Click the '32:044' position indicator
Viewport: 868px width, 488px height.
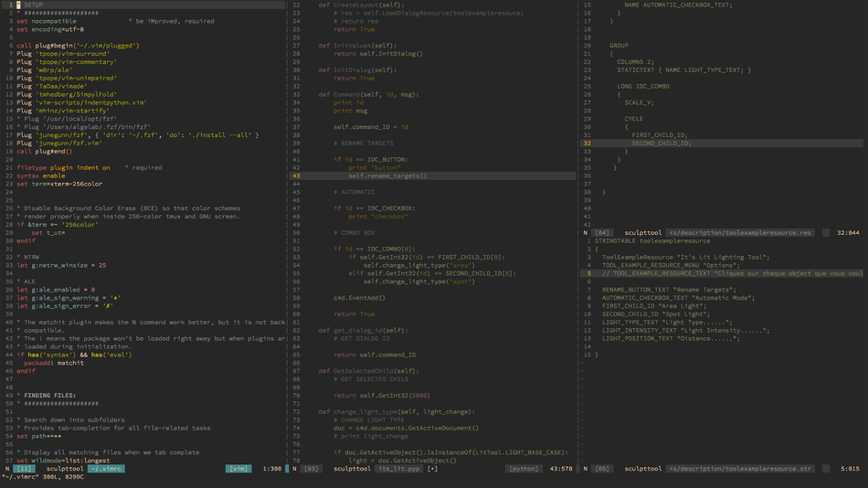(848, 233)
